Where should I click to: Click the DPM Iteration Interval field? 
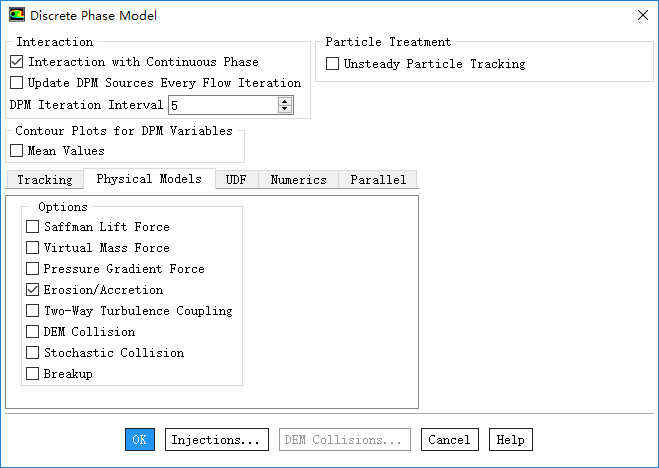pos(222,105)
